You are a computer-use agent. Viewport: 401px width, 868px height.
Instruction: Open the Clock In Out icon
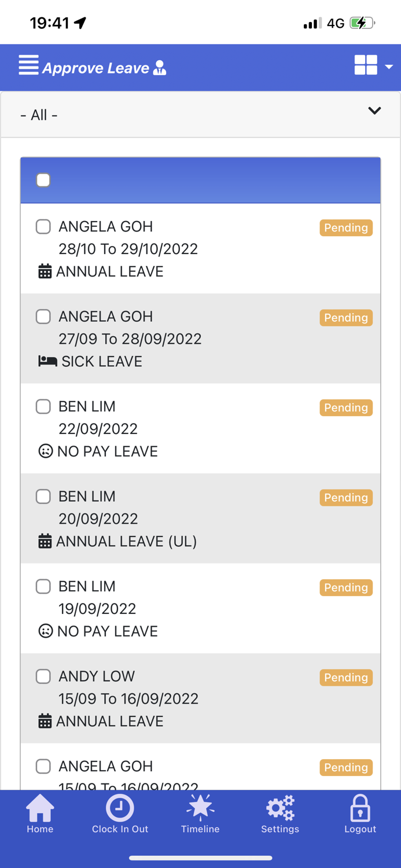120,808
